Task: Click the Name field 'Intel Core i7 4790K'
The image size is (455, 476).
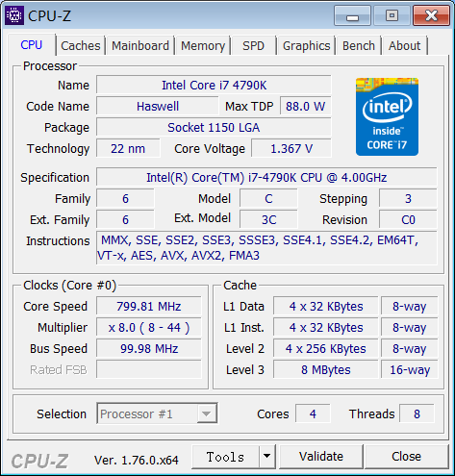Action: [x=214, y=86]
